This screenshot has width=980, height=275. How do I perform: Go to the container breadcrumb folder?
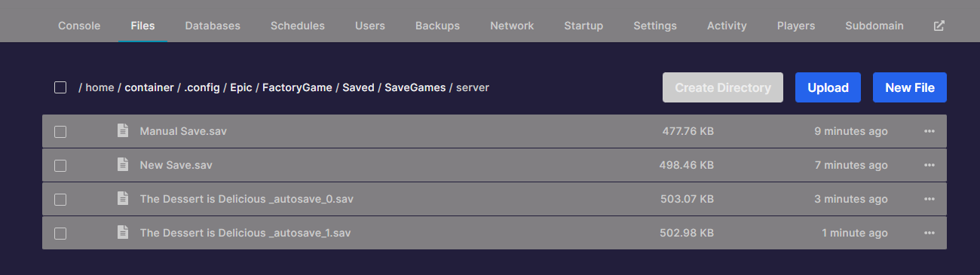coord(149,87)
